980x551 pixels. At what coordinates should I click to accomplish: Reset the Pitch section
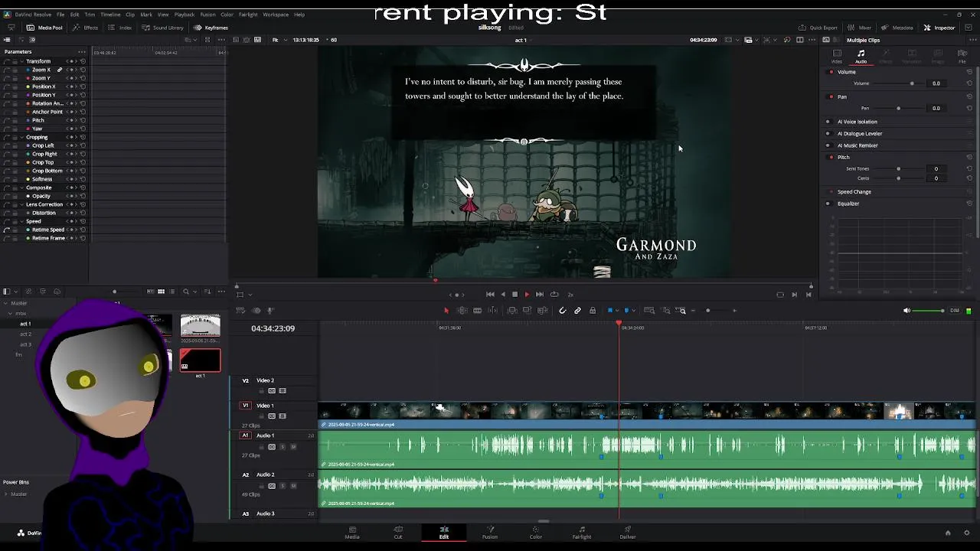[969, 157]
